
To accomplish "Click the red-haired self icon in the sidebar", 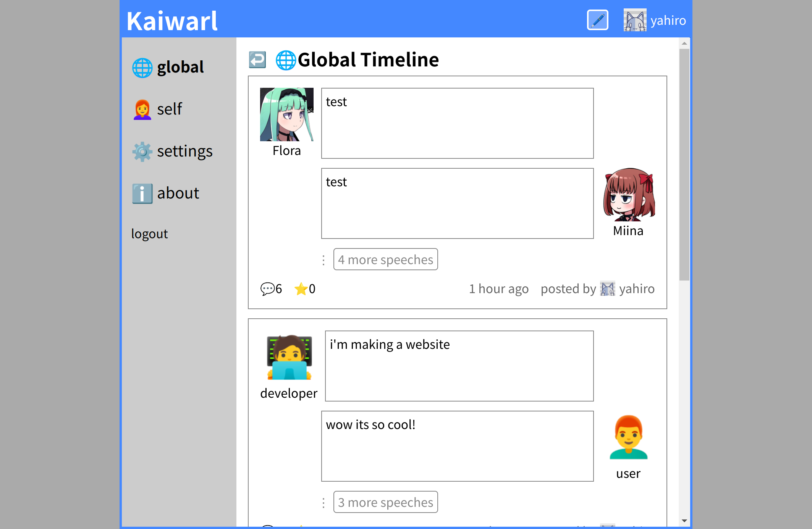I will pyautogui.click(x=142, y=110).
